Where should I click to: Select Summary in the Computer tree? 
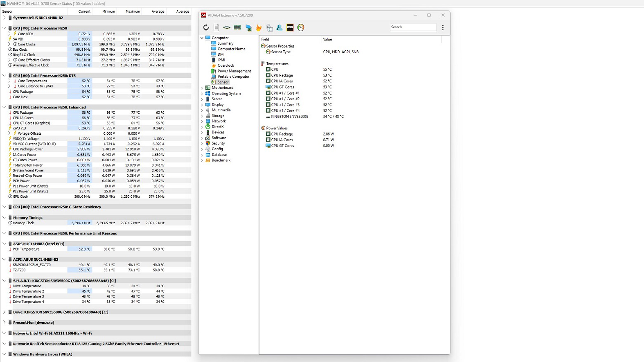point(225,43)
